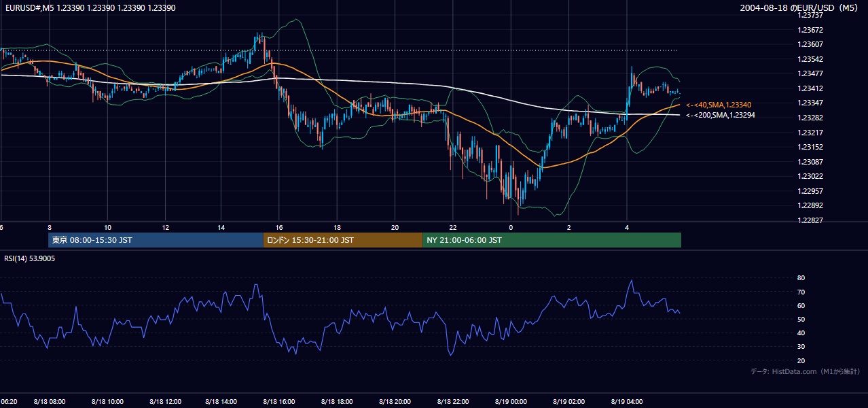Click the 8/18 14:00 time label
The width and height of the screenshot is (868, 408).
[x=222, y=402]
